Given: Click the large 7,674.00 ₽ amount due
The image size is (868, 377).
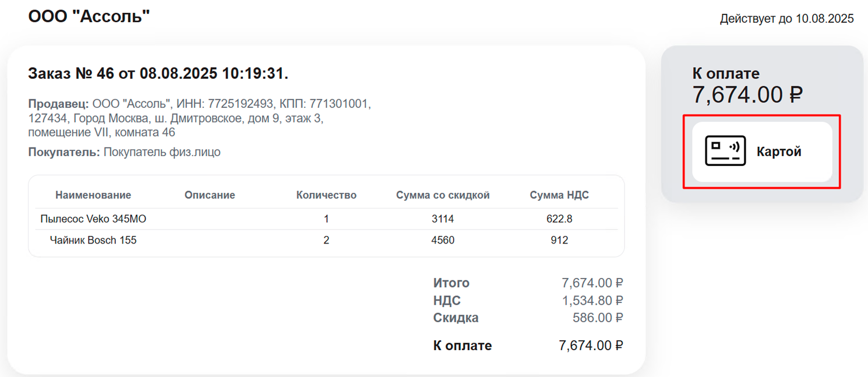Looking at the screenshot, I should pyautogui.click(x=747, y=94).
